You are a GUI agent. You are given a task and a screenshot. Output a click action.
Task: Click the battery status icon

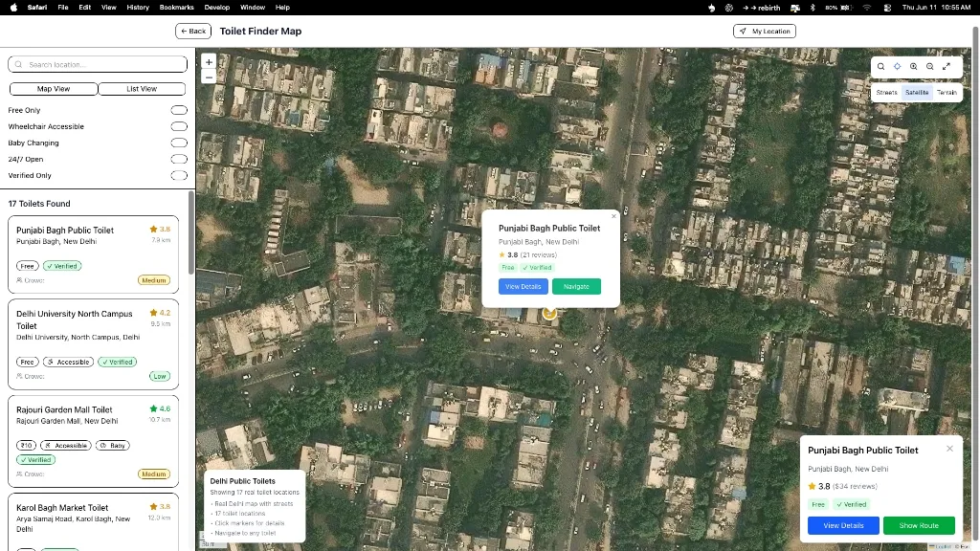[x=839, y=8]
